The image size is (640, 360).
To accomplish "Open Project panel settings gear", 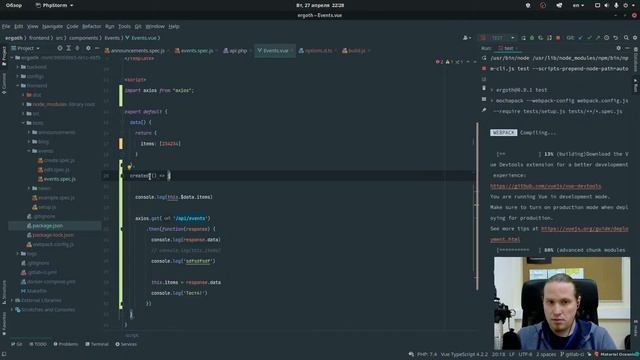I will (x=88, y=48).
